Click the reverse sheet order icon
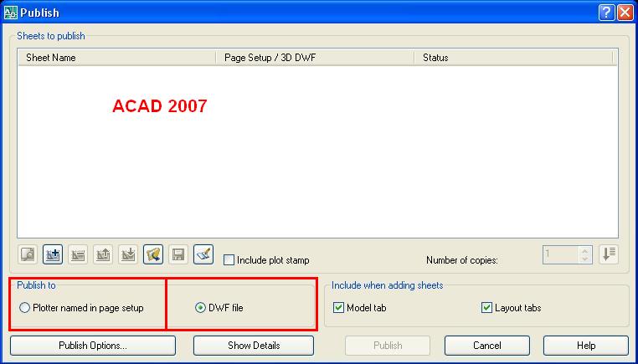Screen dimensions: 638x364 click(x=609, y=254)
